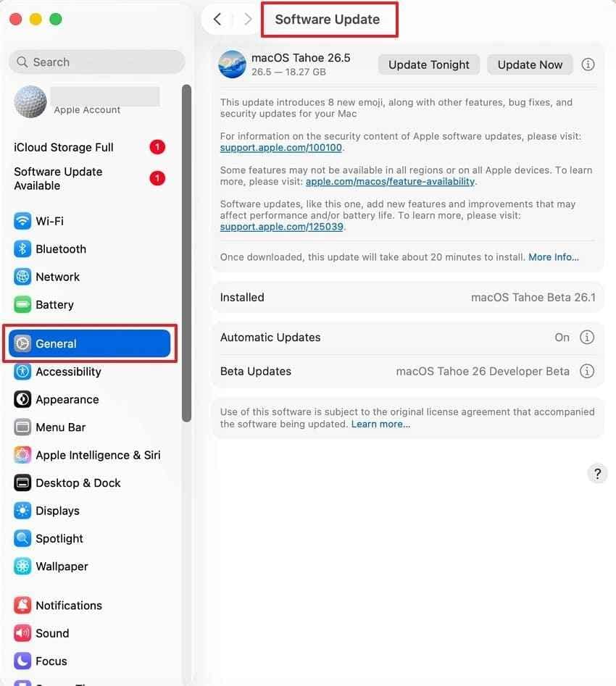Click the sidebar vertical scrollbar
The width and height of the screenshot is (616, 686).
186,253
